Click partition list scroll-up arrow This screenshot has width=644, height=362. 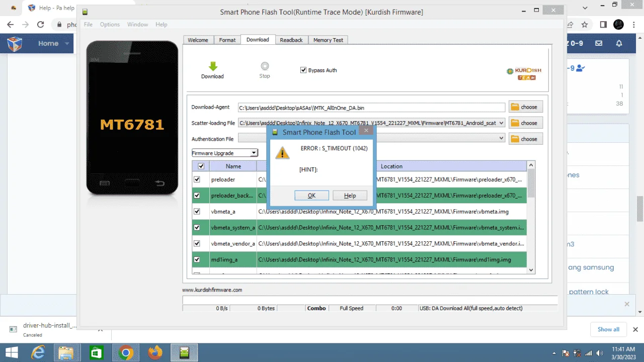[x=531, y=165]
